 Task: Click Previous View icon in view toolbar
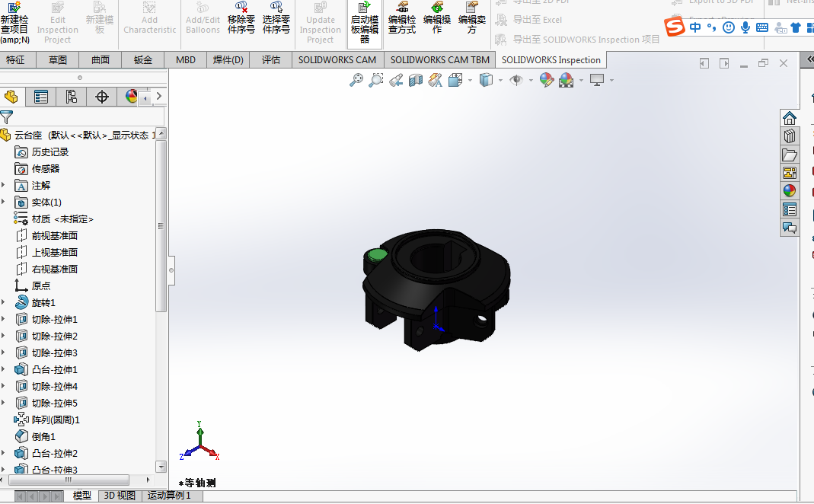pyautogui.click(x=396, y=80)
